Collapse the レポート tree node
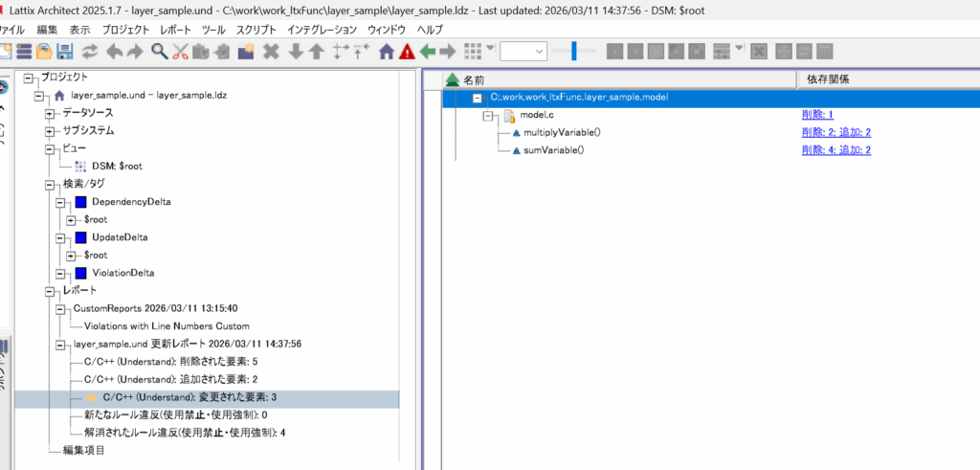 coord(49,290)
